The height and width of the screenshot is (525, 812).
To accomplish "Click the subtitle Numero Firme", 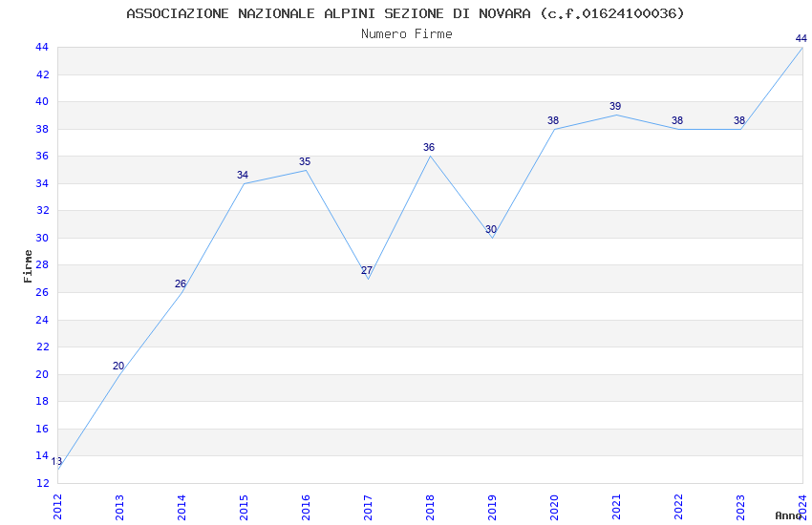I will click(407, 33).
